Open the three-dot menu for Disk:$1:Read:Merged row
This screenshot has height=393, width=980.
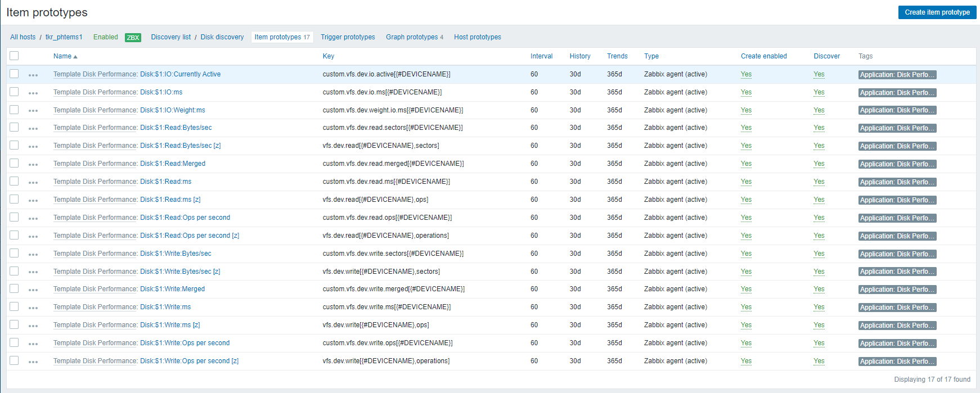33,164
